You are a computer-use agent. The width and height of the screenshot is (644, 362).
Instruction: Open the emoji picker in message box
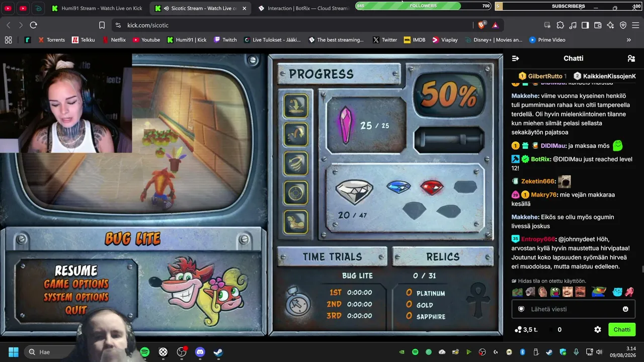(625, 309)
